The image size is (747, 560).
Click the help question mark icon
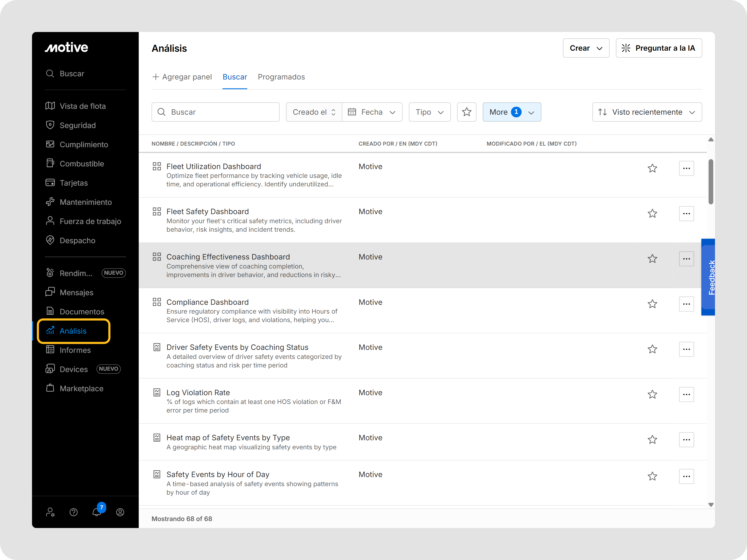74,512
